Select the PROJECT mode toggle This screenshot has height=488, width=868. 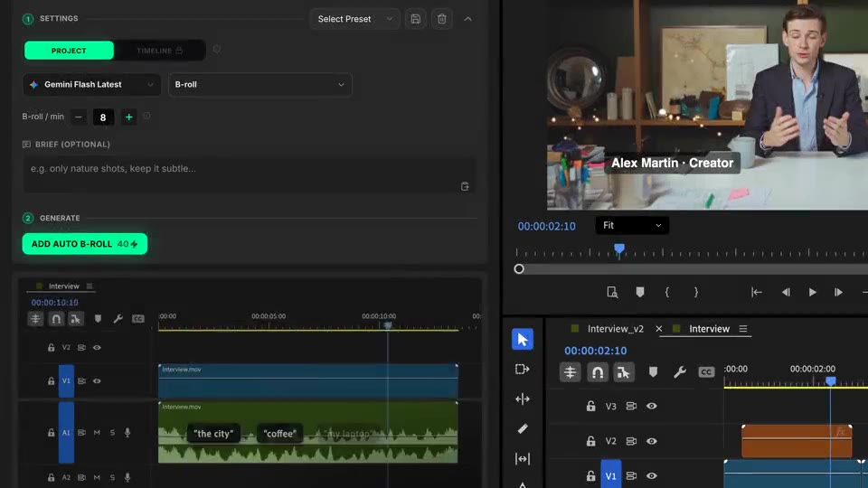pyautogui.click(x=69, y=51)
